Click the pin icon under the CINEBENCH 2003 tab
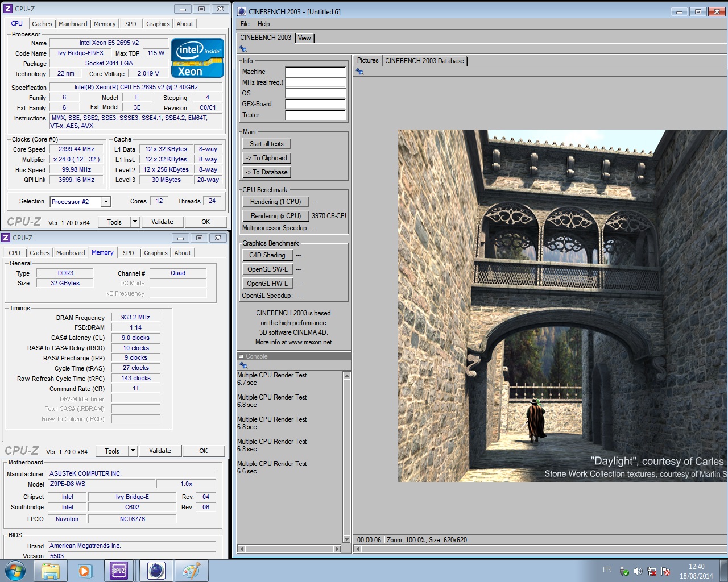 pyautogui.click(x=243, y=49)
